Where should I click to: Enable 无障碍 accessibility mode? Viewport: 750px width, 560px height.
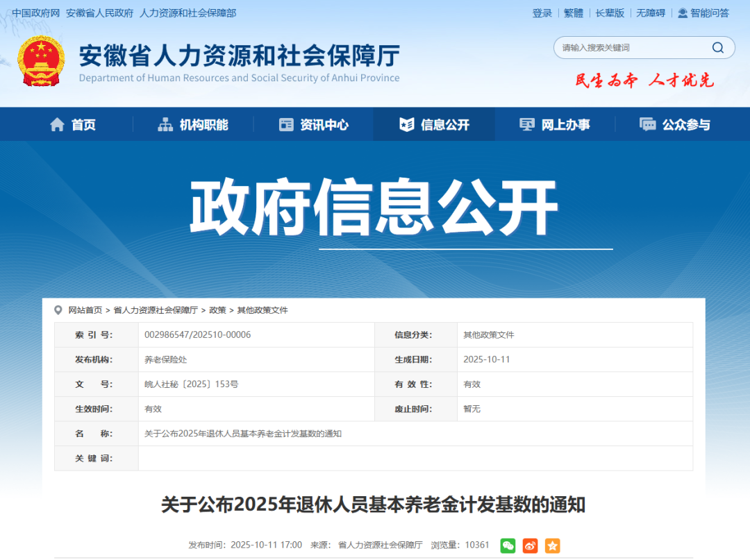click(651, 13)
